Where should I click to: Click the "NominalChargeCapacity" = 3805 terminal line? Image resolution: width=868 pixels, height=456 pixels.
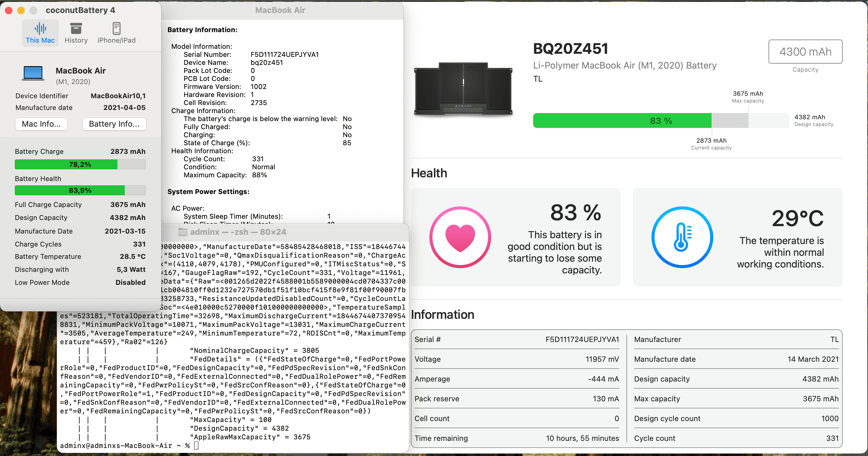tap(255, 351)
